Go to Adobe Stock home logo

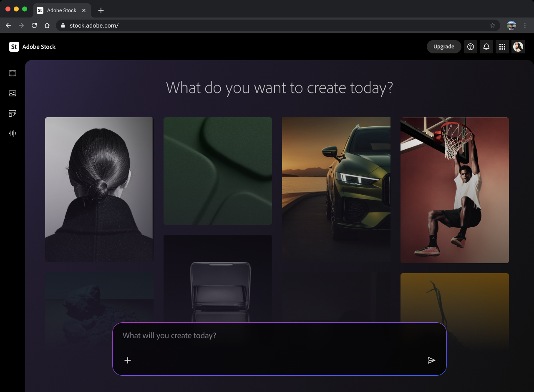(33, 47)
